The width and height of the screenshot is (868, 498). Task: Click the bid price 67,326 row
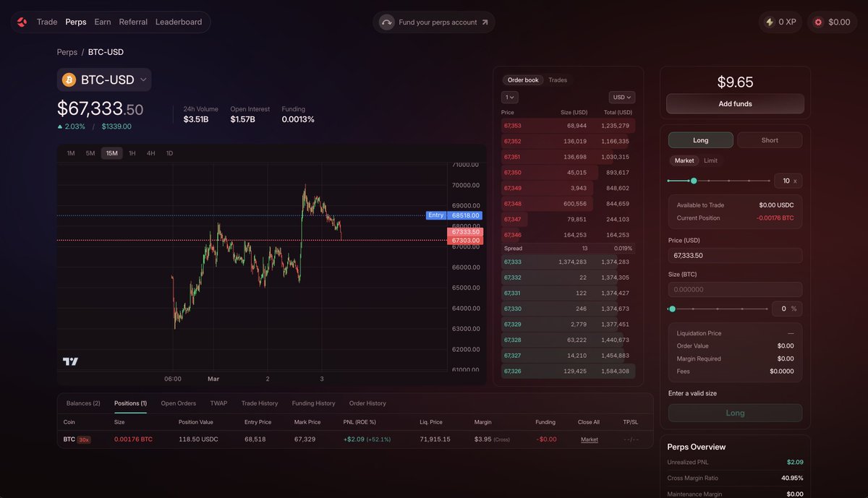pos(568,371)
